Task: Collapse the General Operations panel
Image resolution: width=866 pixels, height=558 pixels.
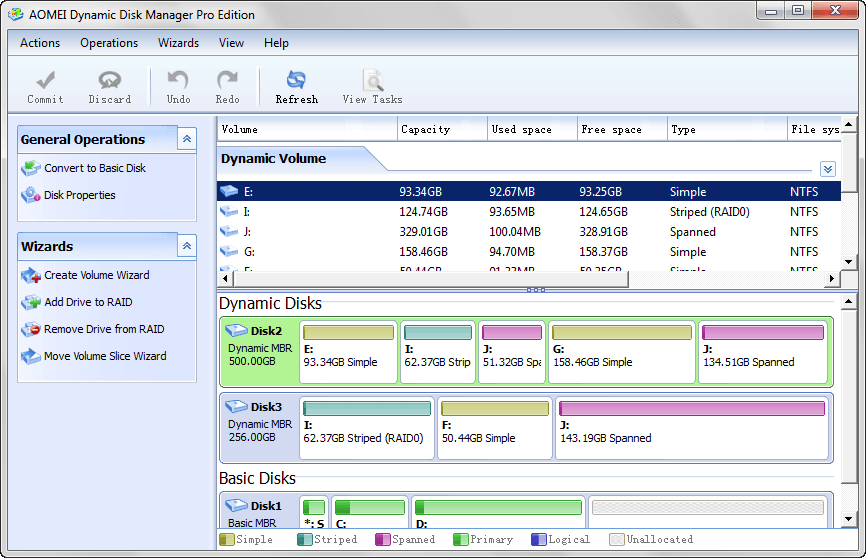Action: [x=187, y=139]
